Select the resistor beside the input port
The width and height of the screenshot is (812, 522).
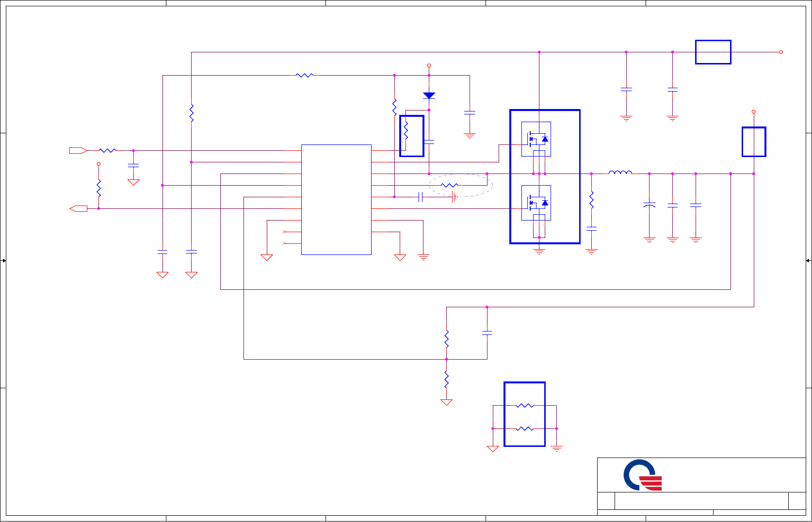107,151
